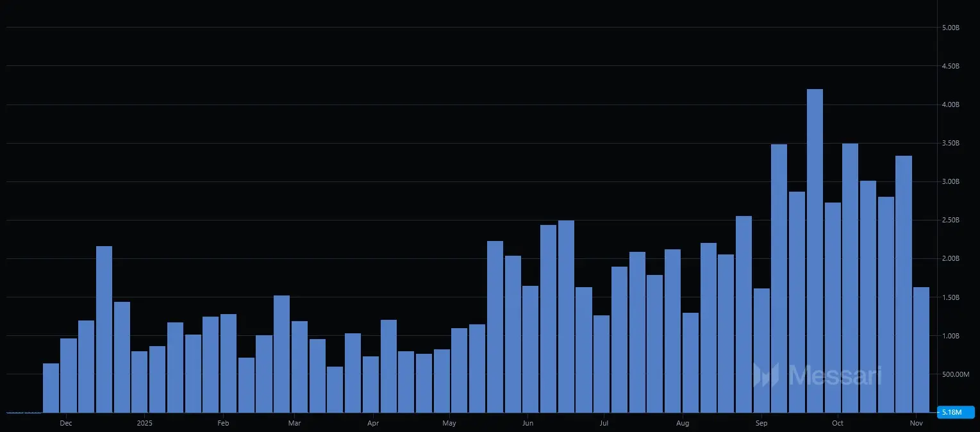Pick the Apr label on the time axis
This screenshot has width=980, height=432.
tap(373, 423)
